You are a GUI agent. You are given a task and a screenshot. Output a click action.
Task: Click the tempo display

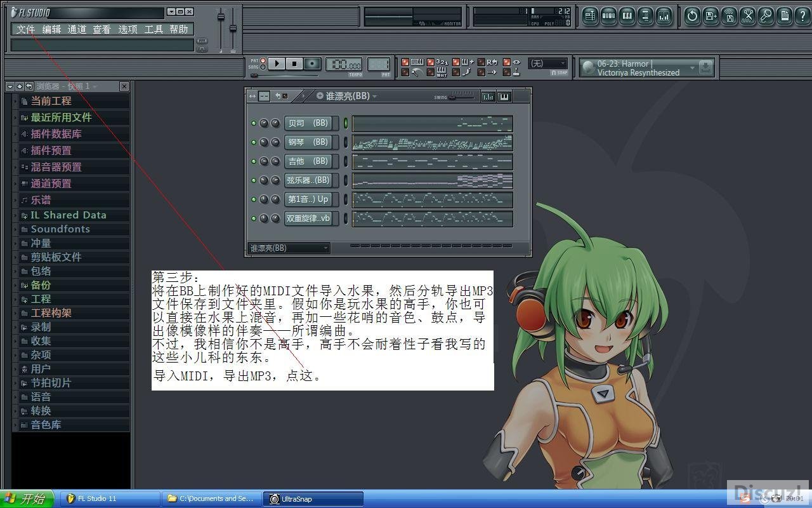(x=344, y=64)
